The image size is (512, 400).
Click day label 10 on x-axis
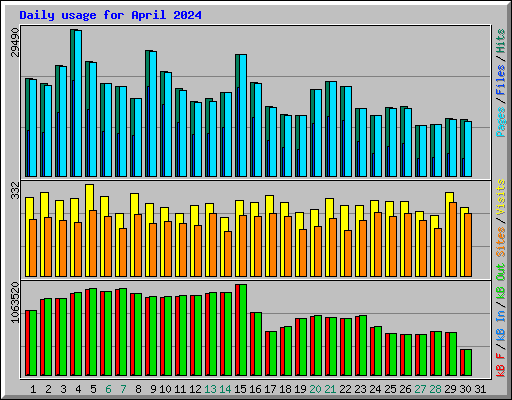tap(165, 389)
